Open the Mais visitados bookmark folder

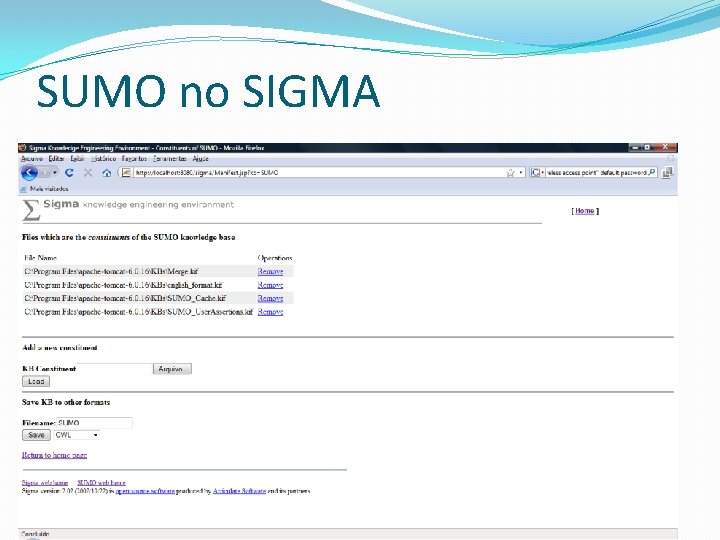coord(45,189)
